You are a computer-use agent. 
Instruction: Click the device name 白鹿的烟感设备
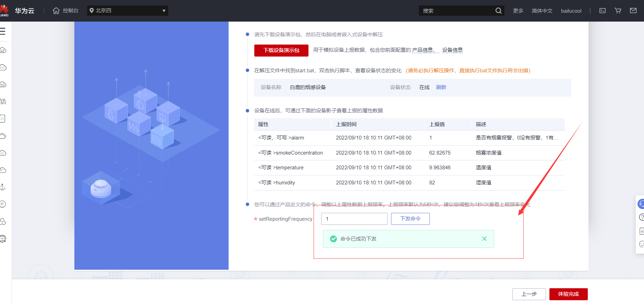[308, 87]
